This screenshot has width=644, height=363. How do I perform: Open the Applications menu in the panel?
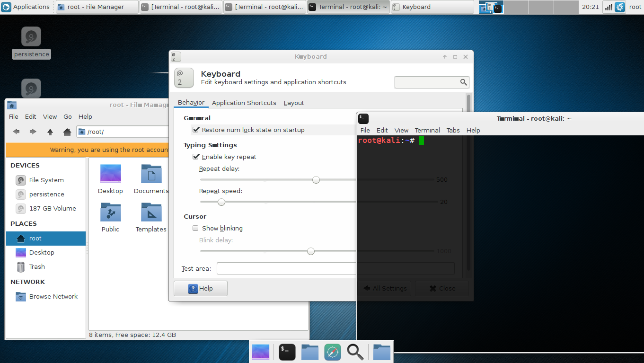coord(26,7)
